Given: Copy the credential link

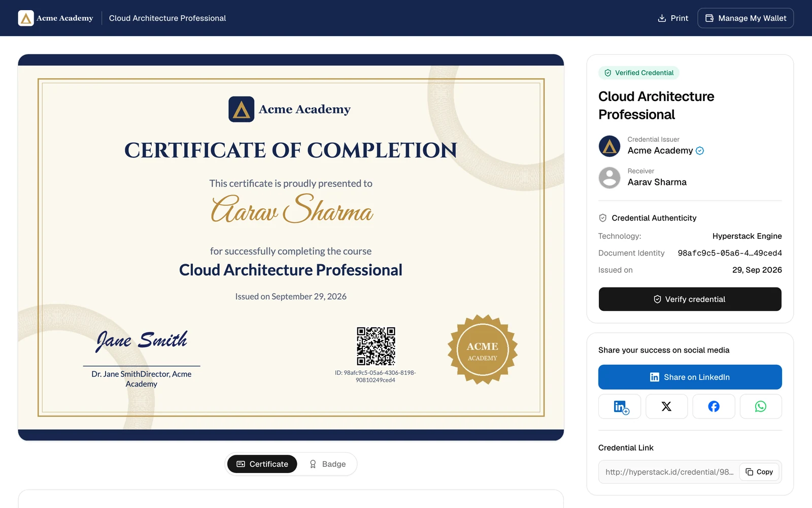Looking at the screenshot, I should click(759, 472).
